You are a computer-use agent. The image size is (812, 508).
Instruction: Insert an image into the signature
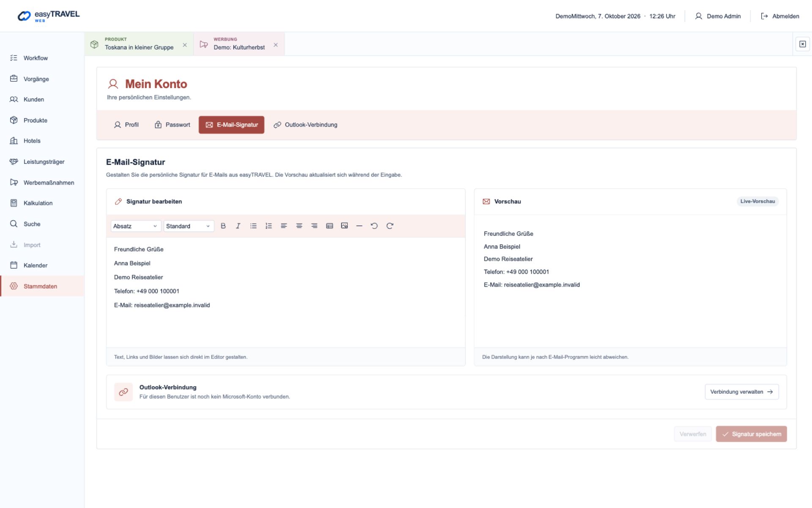click(x=344, y=226)
